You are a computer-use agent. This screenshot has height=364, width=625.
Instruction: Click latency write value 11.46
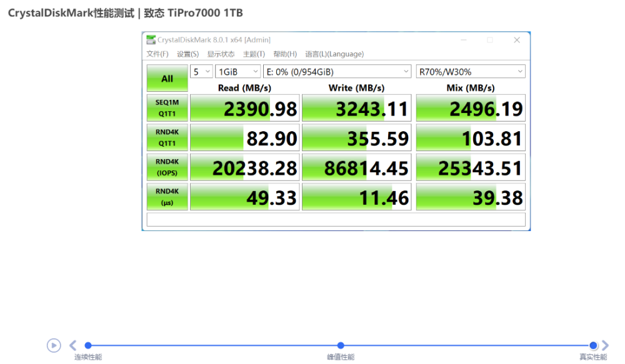click(357, 197)
